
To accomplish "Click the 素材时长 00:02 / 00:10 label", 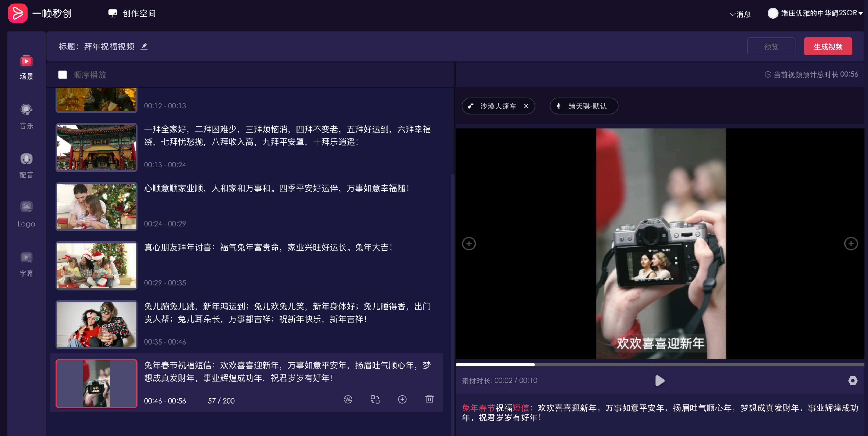I will [x=499, y=381].
